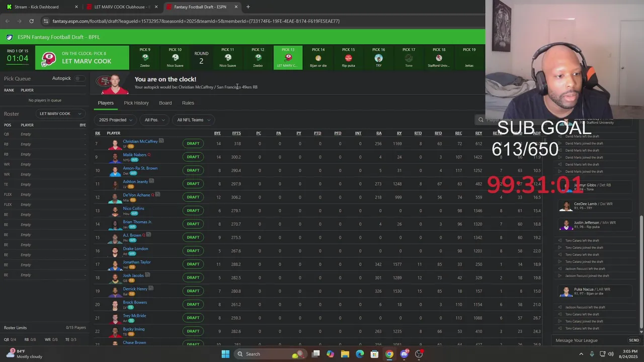Open Brian Thomas Jr. player link
This screenshot has width=644, height=362.
[x=137, y=222]
